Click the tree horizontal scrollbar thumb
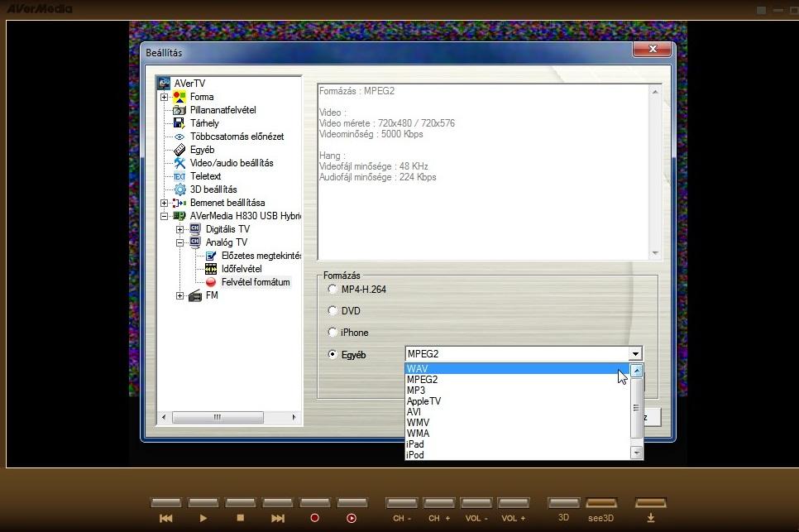Screen dimensions: 799x532 (x=218, y=417)
